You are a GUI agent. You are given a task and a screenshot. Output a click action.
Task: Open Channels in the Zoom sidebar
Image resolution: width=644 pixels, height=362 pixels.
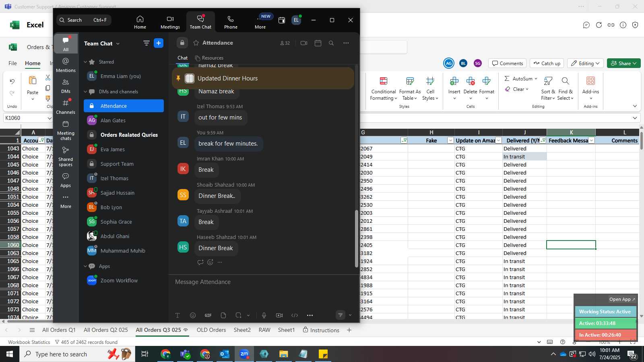66,107
